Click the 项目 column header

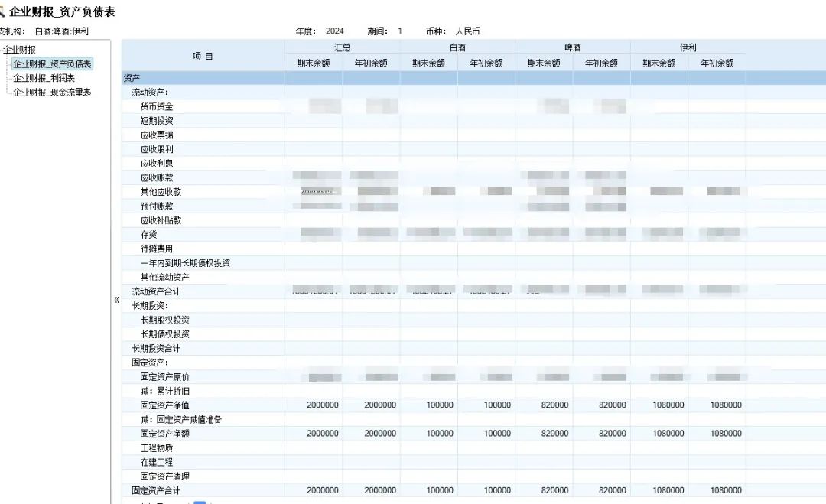pyautogui.click(x=203, y=56)
